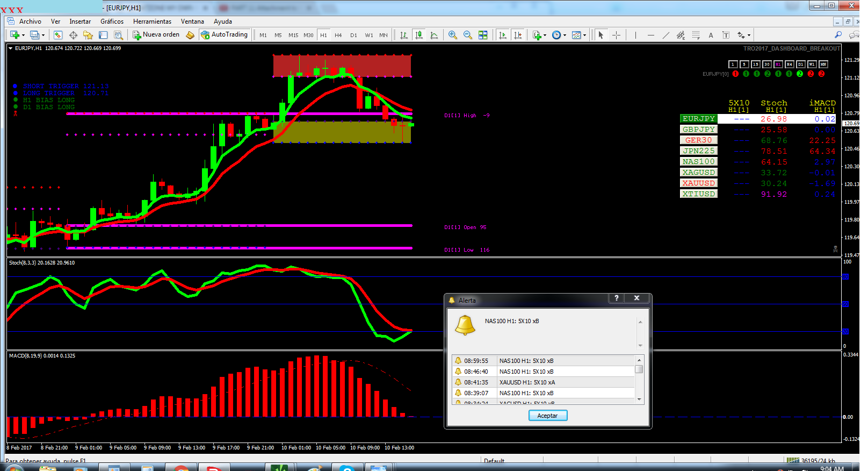The height and width of the screenshot is (471, 868).
Task: Open the Navigator favorites folder icon
Action: click(x=88, y=35)
